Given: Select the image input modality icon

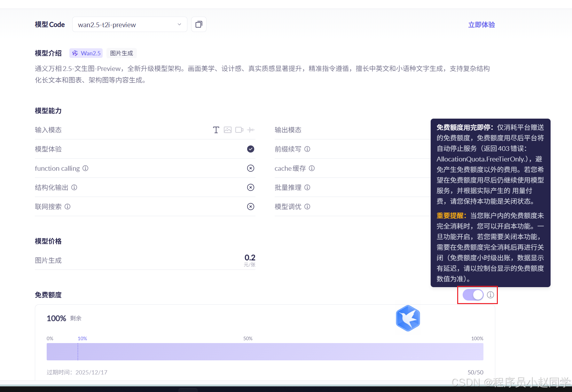Looking at the screenshot, I should click(228, 130).
